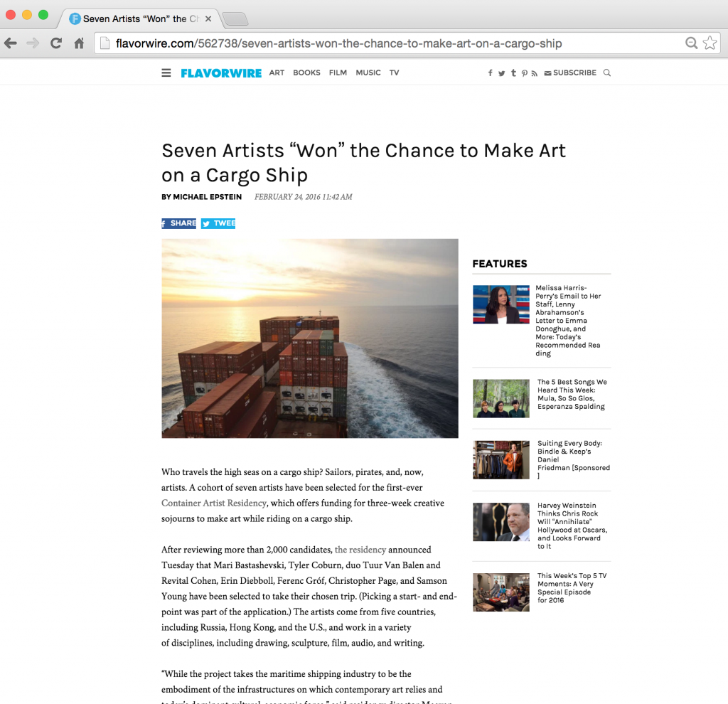Tweet the article using the Tweet button
The width and height of the screenshot is (728, 704).
[x=218, y=223]
